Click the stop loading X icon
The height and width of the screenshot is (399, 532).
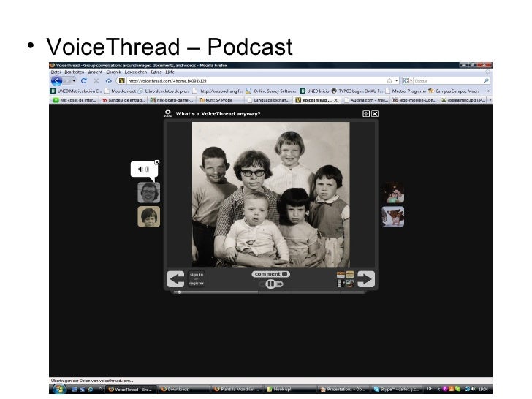96,80
